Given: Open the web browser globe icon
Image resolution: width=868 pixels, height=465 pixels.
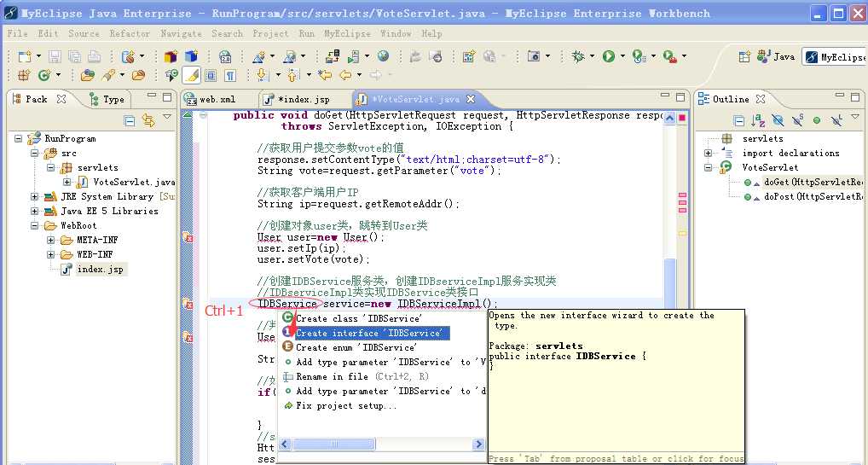Looking at the screenshot, I should pyautogui.click(x=383, y=56).
